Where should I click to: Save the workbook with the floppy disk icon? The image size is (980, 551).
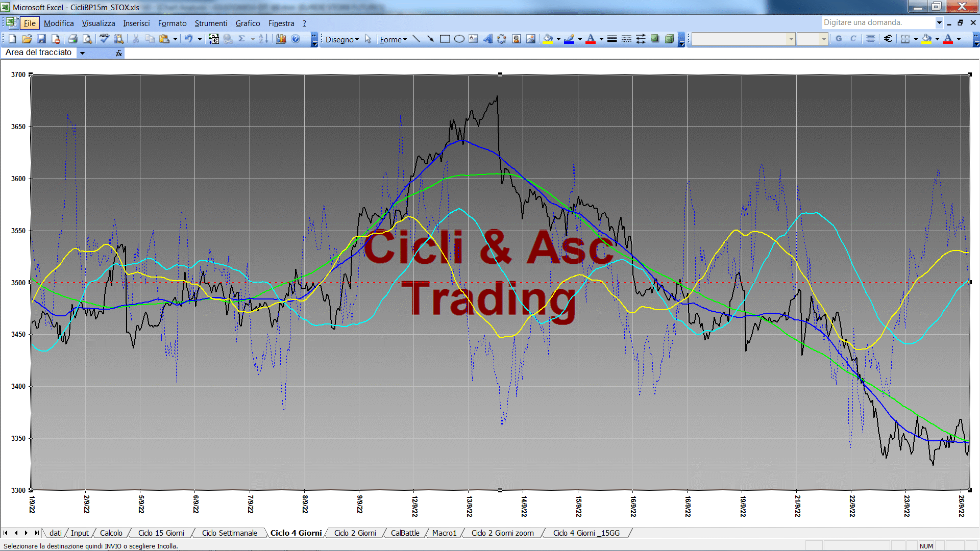(x=41, y=39)
